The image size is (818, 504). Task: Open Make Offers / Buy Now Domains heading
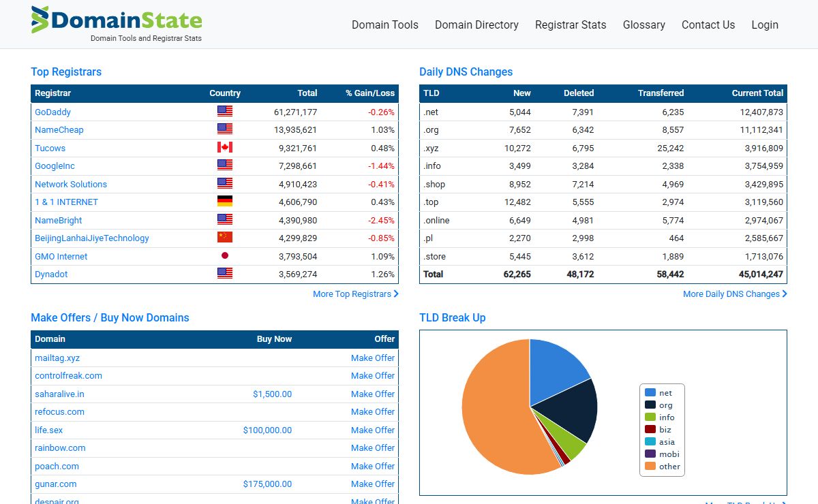click(x=110, y=317)
